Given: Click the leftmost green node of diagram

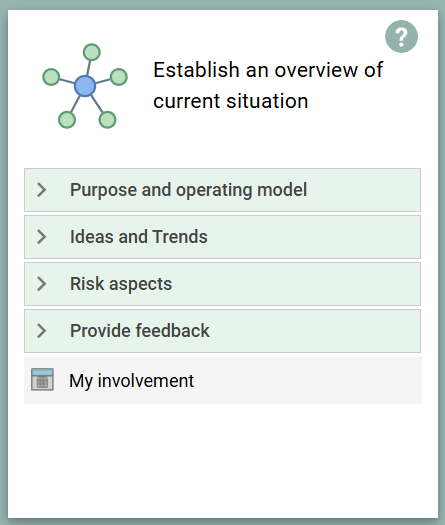Looking at the screenshot, I should point(51,77).
